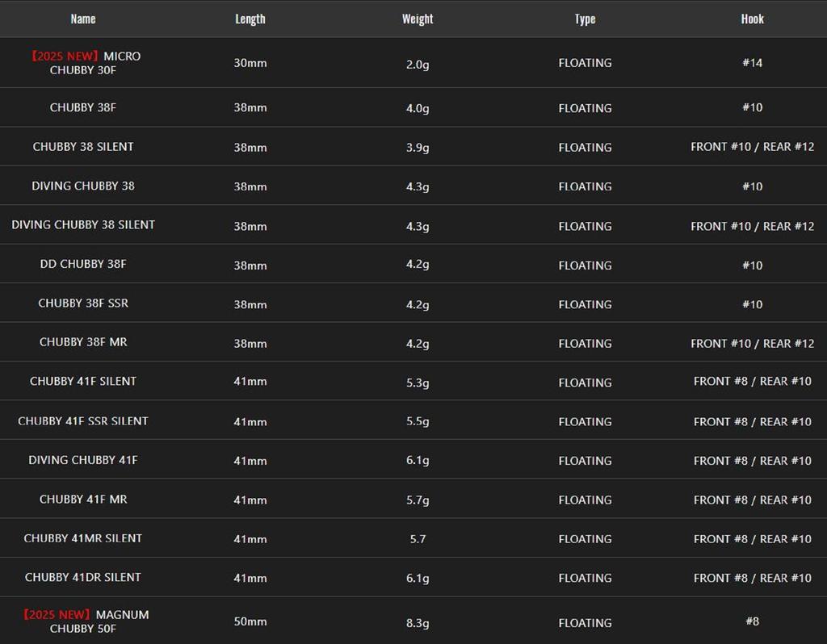The height and width of the screenshot is (644, 827).
Task: Open the MICRO CHUBBY 30F product name
Action: click(84, 63)
